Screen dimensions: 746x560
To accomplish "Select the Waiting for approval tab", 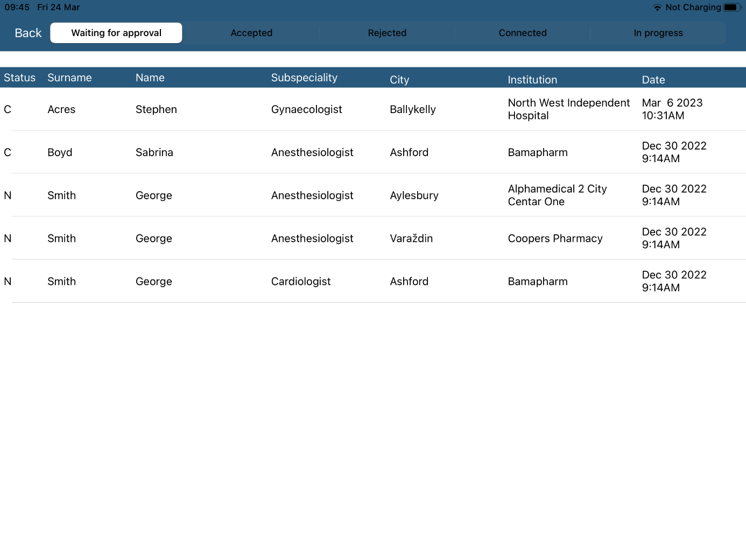I will [x=116, y=33].
